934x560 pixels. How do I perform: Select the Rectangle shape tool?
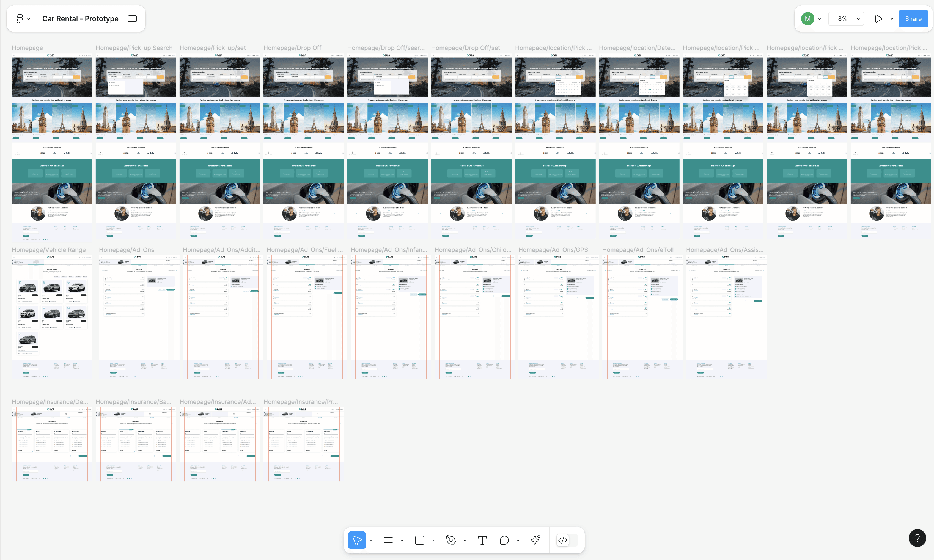(419, 540)
